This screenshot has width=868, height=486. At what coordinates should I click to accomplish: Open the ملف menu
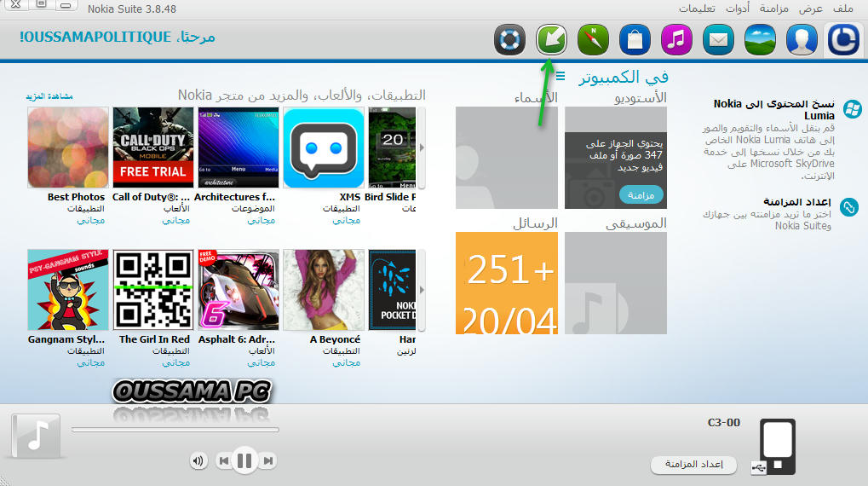coord(843,9)
